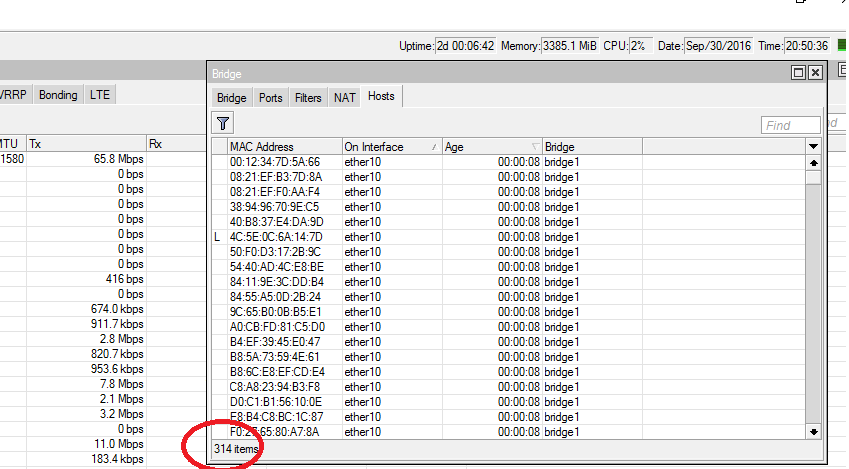Viewport: 849px width, 469px height.
Task: Open the filter funnel icon in Bridge window
Action: tap(223, 123)
